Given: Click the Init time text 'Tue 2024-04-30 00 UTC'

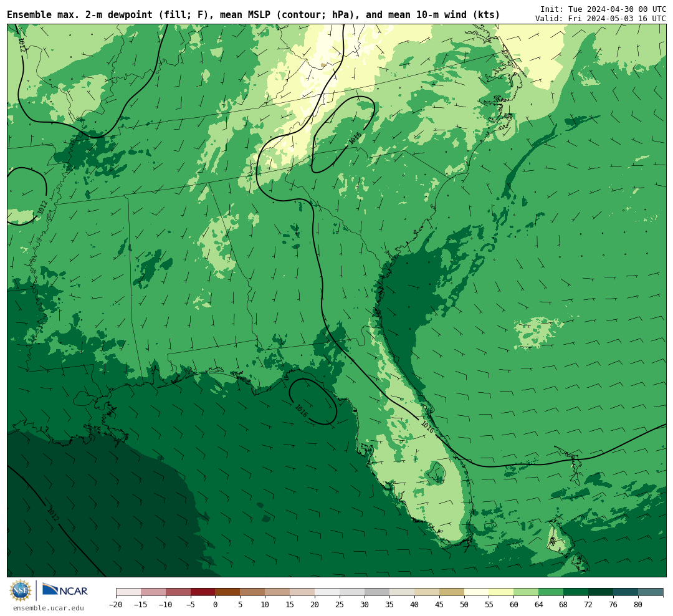Looking at the screenshot, I should [617, 9].
